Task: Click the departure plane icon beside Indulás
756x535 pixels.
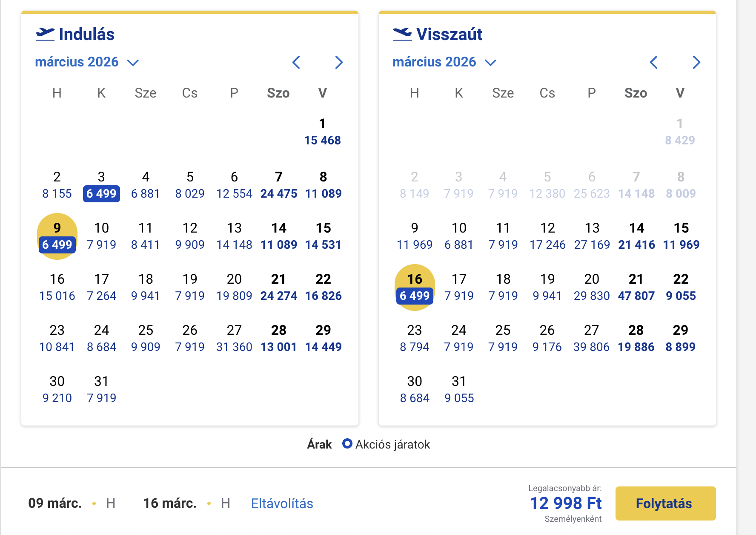Action: pyautogui.click(x=45, y=34)
